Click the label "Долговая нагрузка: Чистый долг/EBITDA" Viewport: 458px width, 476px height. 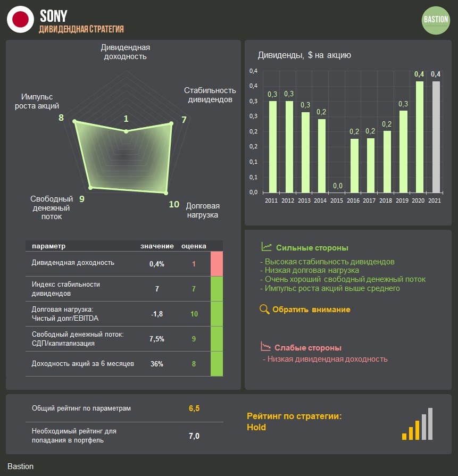pos(65,314)
